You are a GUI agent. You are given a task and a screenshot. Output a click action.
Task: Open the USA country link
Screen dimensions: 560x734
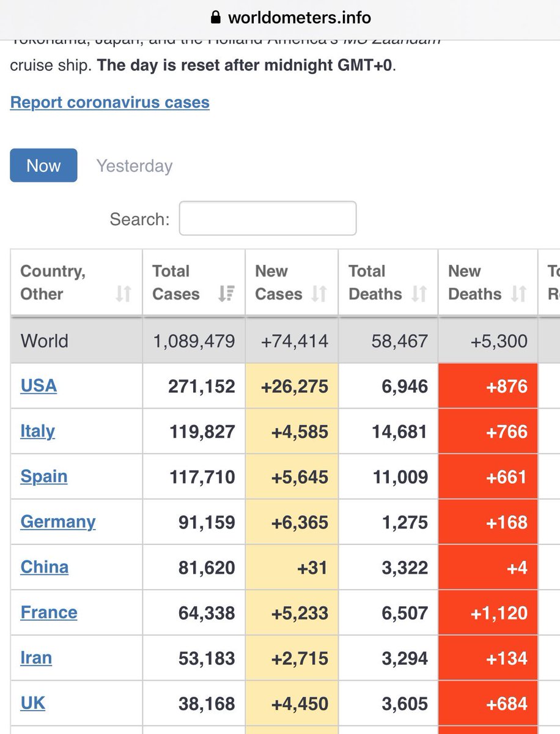pyautogui.click(x=39, y=386)
